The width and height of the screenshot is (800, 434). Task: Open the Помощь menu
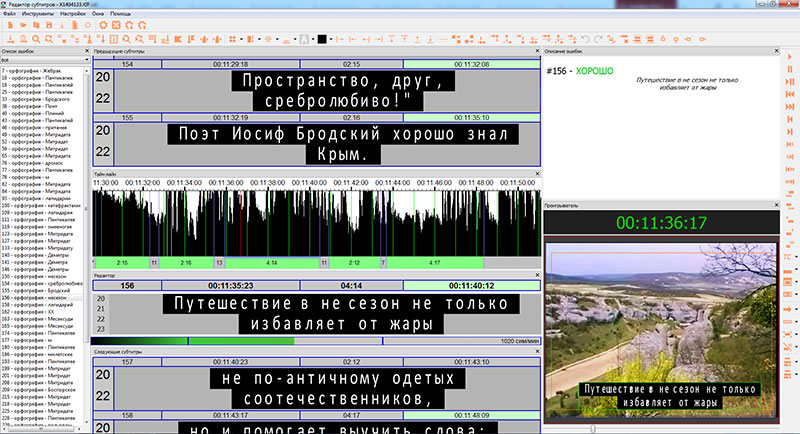pos(120,14)
